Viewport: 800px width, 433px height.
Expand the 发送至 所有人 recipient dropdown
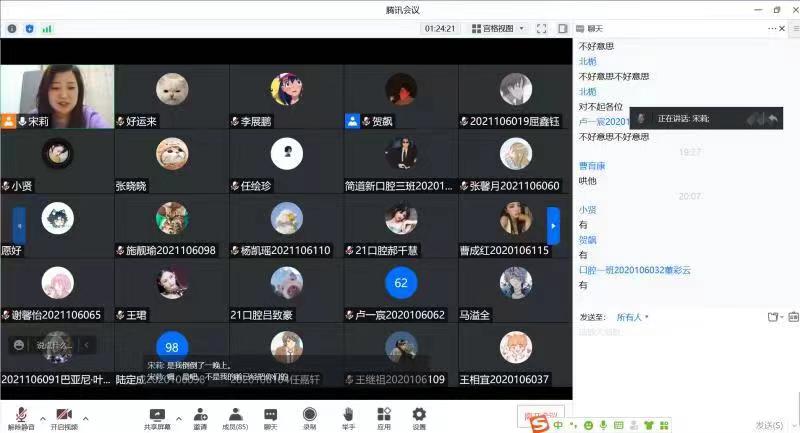pyautogui.click(x=634, y=317)
